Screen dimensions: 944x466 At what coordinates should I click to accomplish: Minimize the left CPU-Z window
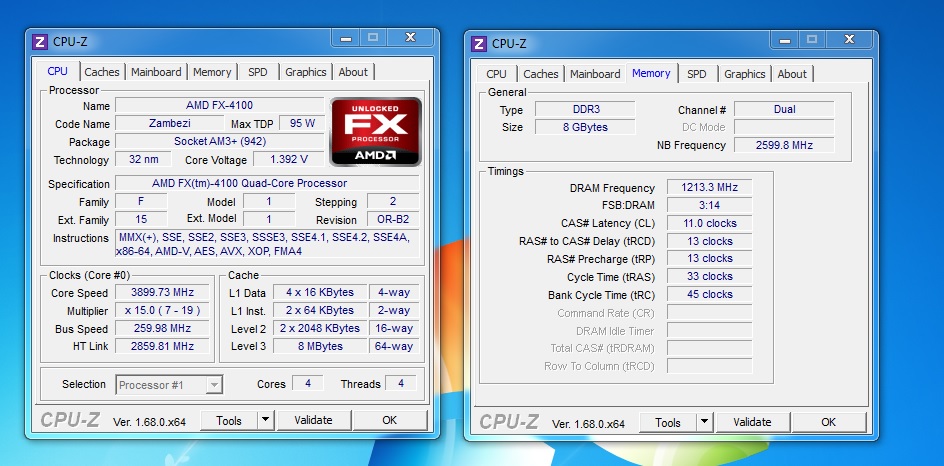coord(346,38)
